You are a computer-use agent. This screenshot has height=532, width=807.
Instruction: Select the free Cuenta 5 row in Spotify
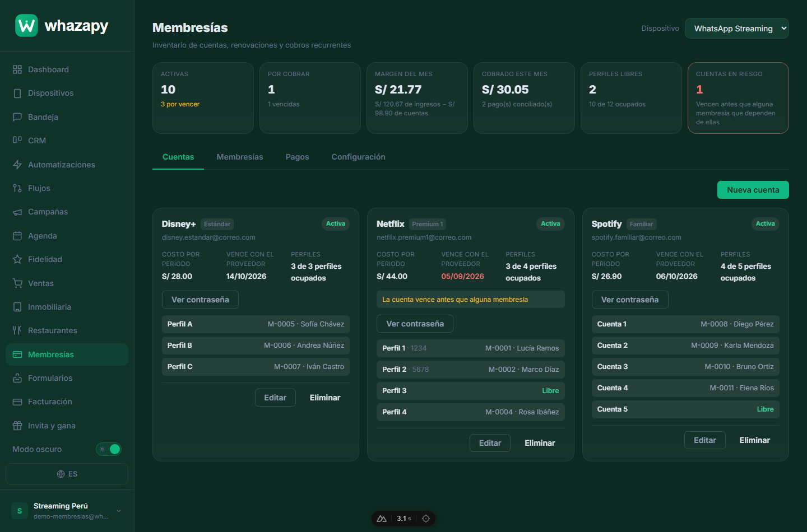pos(685,409)
